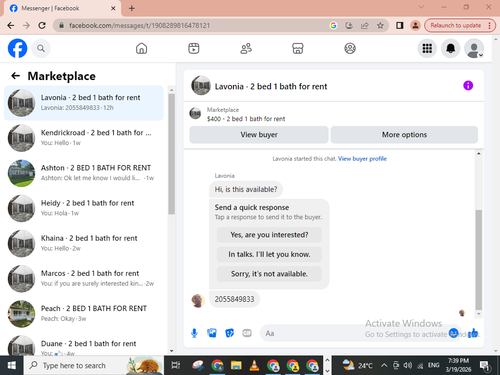Open Task View on taskbar
Image resolution: width=500 pixels, height=375 pixels.
click(176, 366)
